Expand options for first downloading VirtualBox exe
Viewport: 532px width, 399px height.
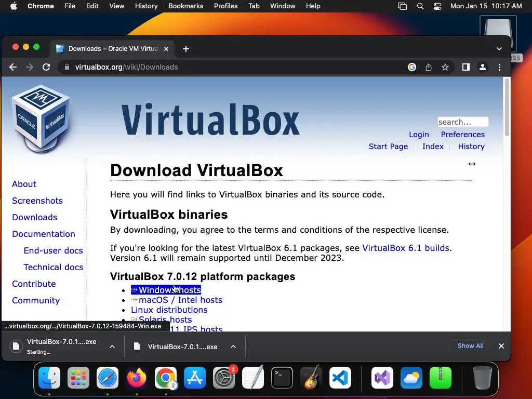click(x=112, y=347)
